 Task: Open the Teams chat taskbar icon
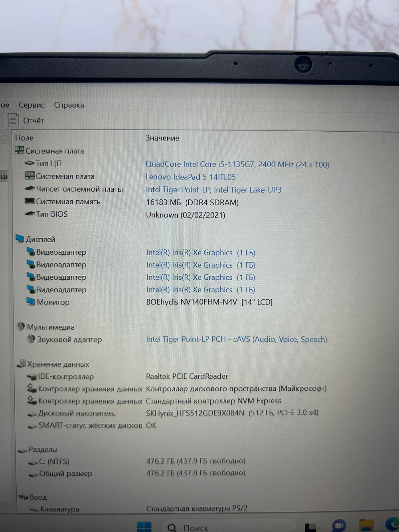click(x=339, y=526)
